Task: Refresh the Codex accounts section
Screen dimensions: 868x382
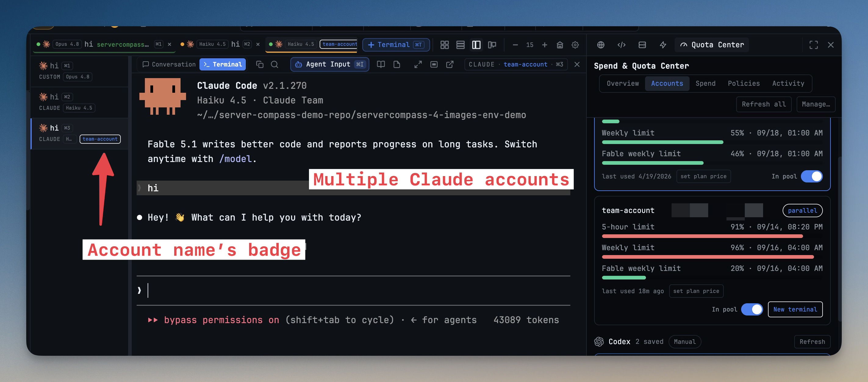Action: (812, 341)
